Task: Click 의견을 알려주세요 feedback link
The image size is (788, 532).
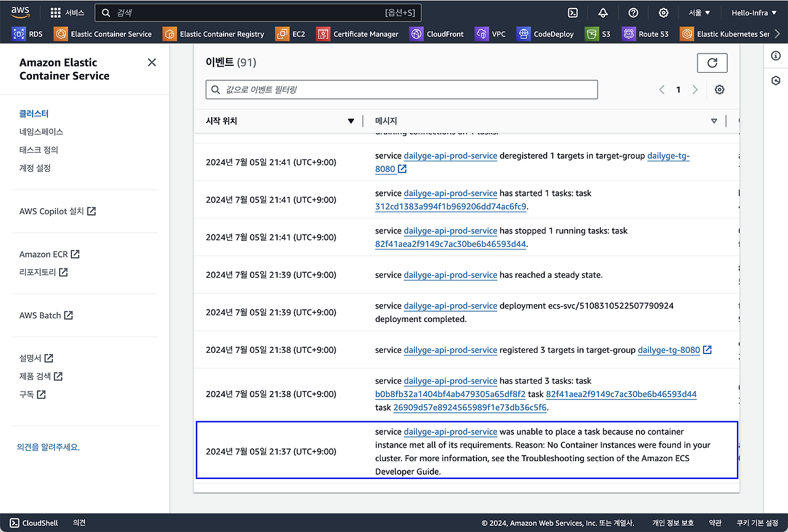Action: click(x=49, y=448)
